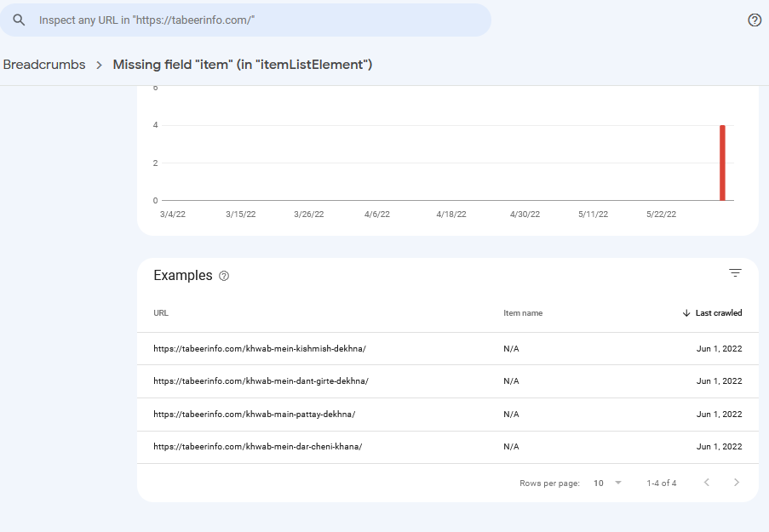Screen dimensions: 769x532
Task: Click the URL inspection search field
Action: [255, 20]
